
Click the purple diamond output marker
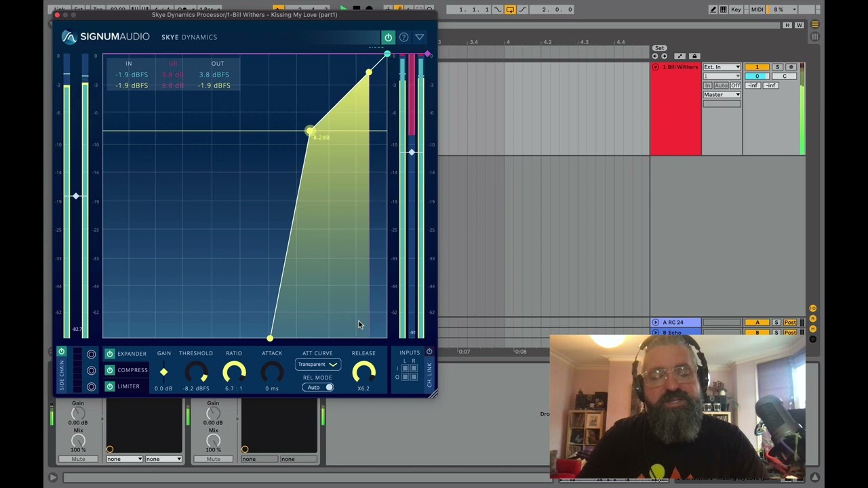[x=427, y=54]
